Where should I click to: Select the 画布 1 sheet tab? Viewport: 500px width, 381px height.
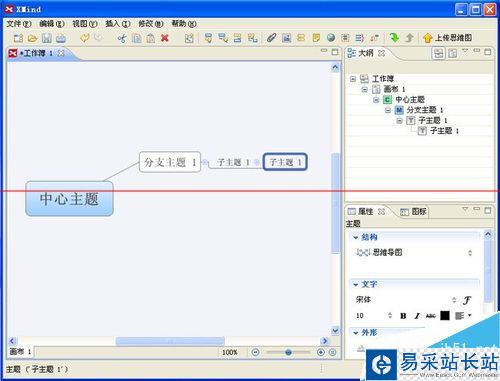pyautogui.click(x=20, y=352)
